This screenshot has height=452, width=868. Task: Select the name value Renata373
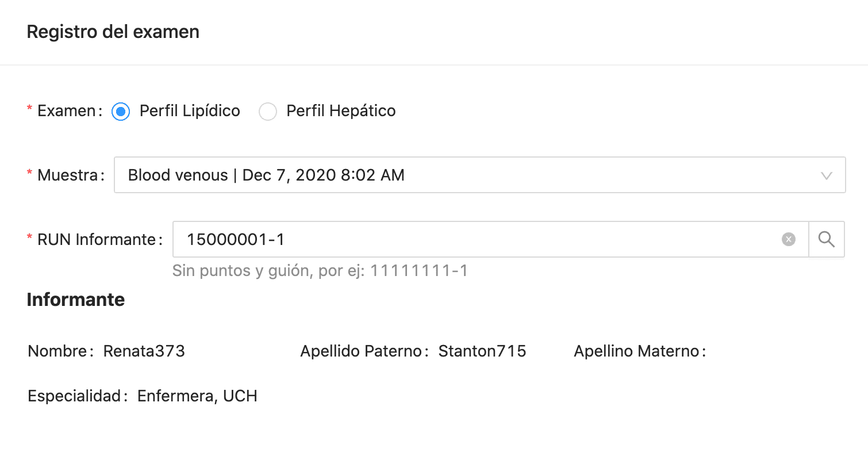[x=144, y=351]
